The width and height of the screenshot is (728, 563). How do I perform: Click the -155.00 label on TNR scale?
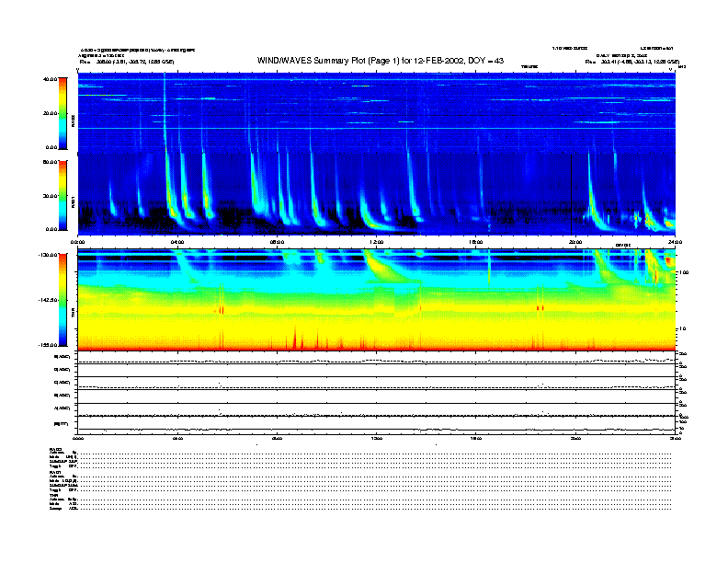coord(48,345)
